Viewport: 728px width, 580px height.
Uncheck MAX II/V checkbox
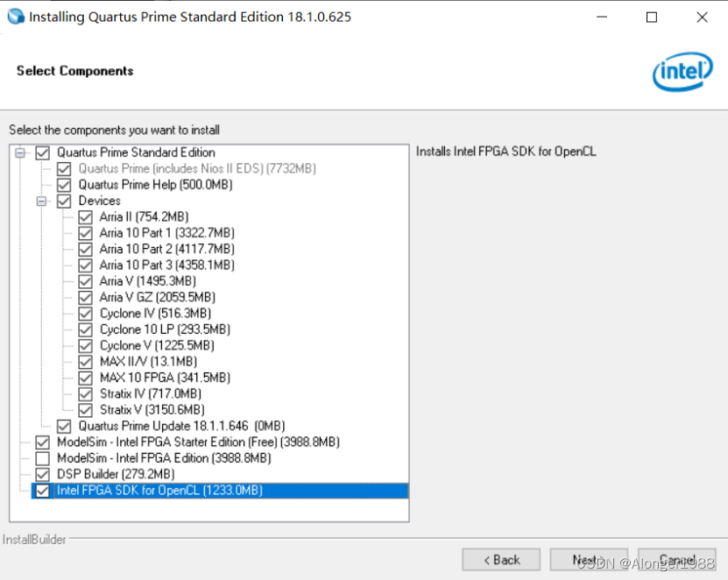pos(86,362)
